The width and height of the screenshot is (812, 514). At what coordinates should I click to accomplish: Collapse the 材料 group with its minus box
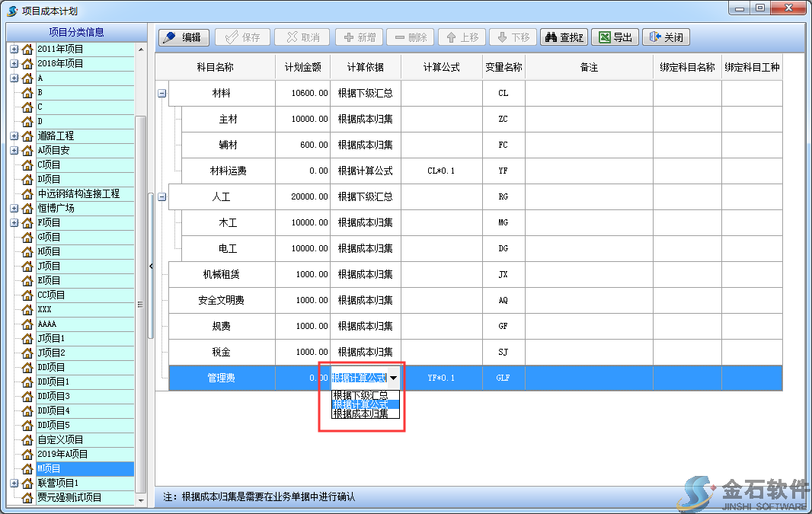point(160,92)
